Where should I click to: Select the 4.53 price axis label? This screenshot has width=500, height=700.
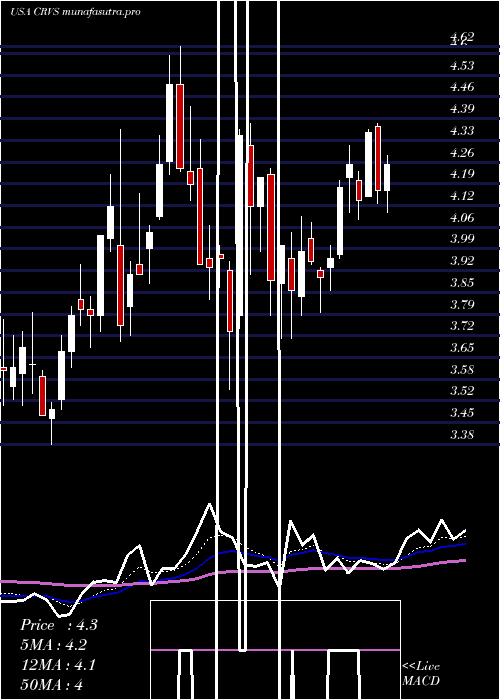point(462,66)
